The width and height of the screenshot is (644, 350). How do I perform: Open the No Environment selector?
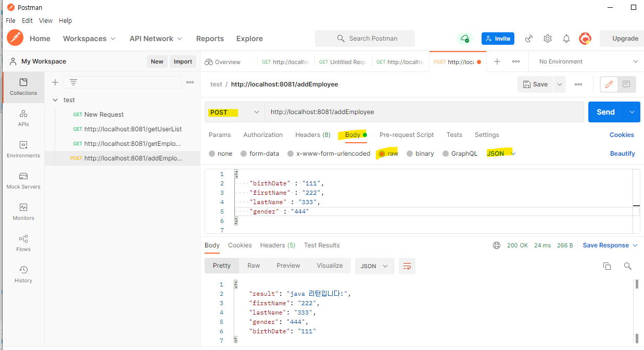pos(588,61)
